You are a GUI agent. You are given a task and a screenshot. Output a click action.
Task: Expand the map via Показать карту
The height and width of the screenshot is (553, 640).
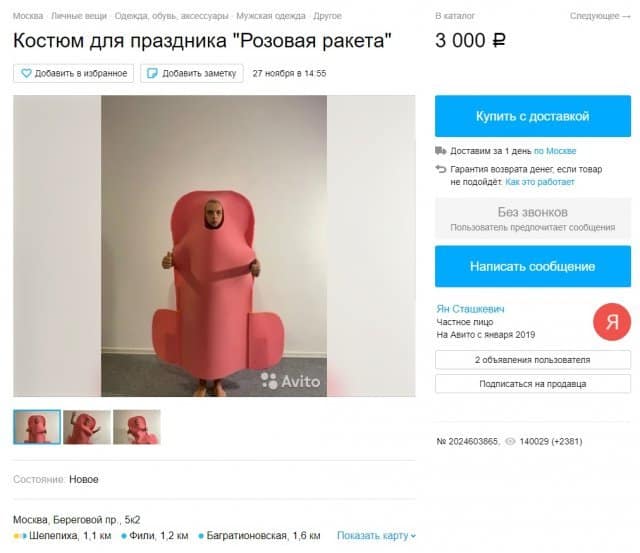[376, 535]
